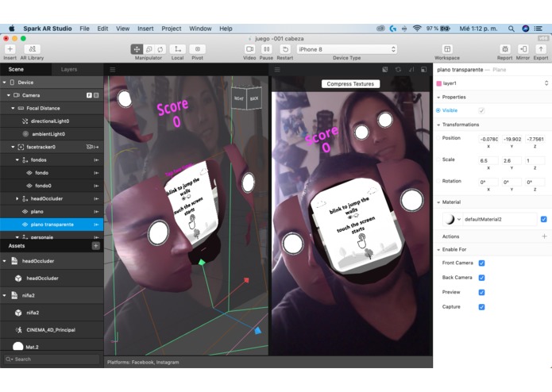
Task: Add a new asset with plus
Action: point(96,246)
